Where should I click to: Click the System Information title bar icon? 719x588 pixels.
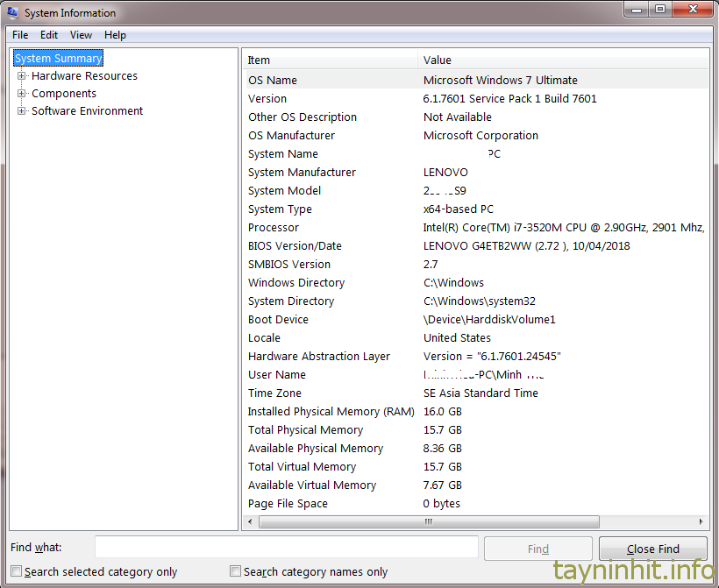[12, 13]
